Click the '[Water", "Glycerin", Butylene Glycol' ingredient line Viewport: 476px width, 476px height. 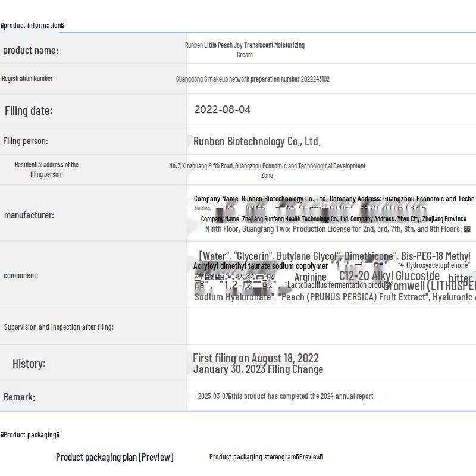tap(335, 256)
